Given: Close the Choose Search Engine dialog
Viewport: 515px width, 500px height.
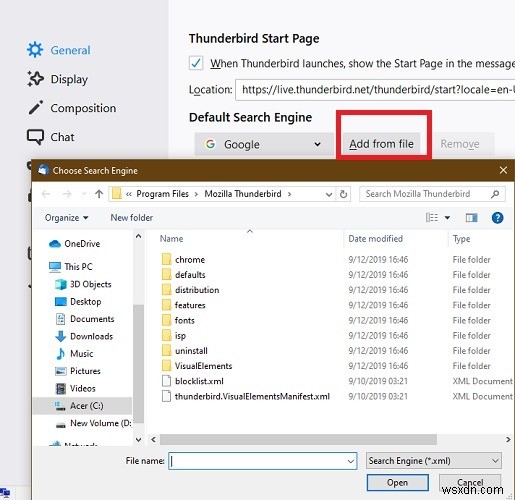Looking at the screenshot, I should point(503,170).
